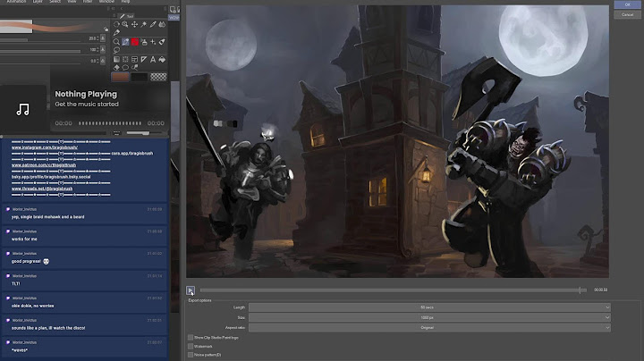Select the Correct line tool

coord(135,68)
